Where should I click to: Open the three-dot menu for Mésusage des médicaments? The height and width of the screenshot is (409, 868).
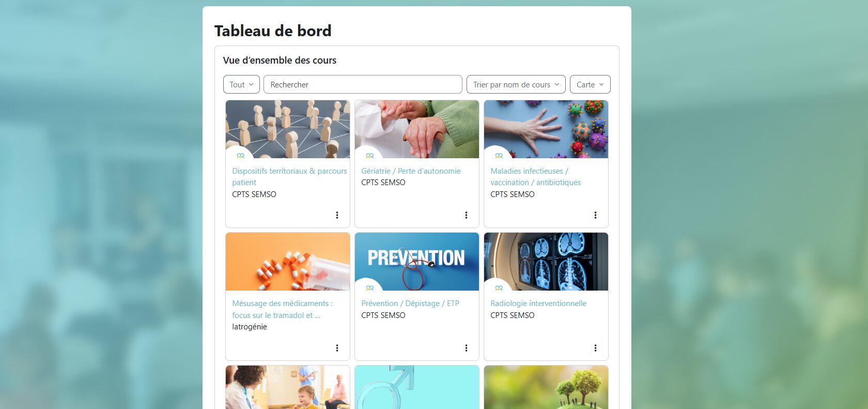tap(337, 348)
